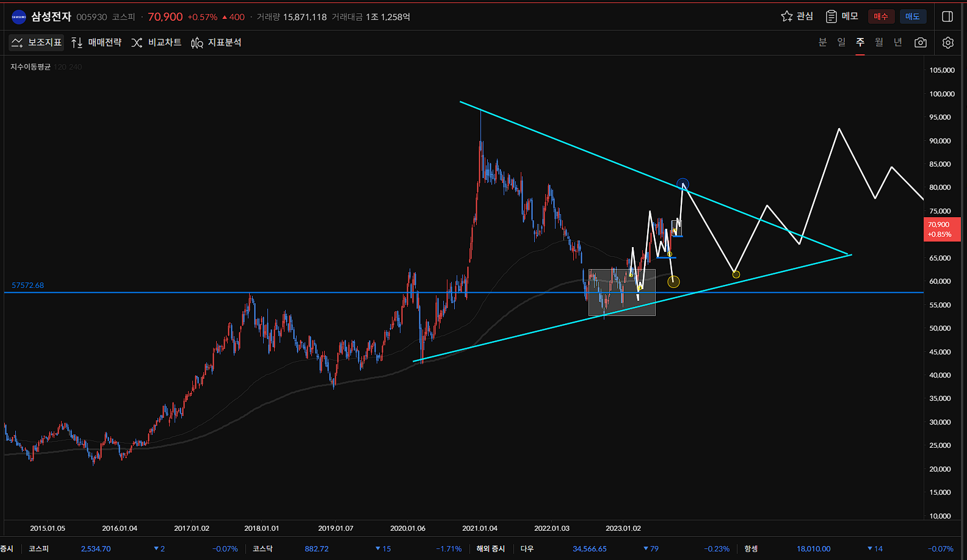This screenshot has height=560, width=967.
Task: Click the 100,000 price axis label
Action: [x=941, y=94]
